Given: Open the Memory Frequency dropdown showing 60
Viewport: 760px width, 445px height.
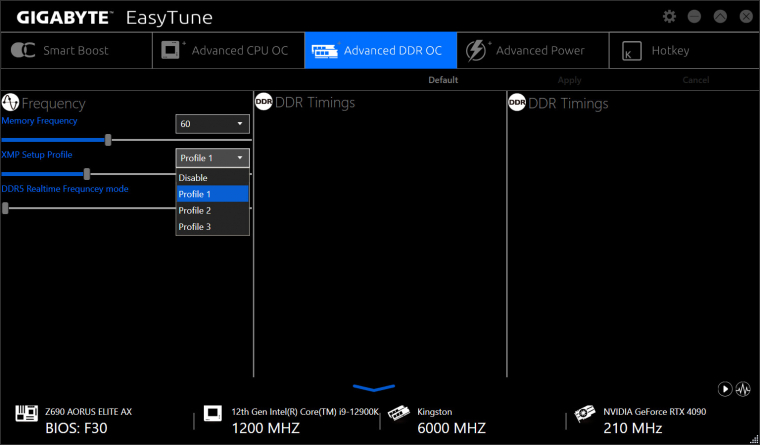Looking at the screenshot, I should [212, 124].
